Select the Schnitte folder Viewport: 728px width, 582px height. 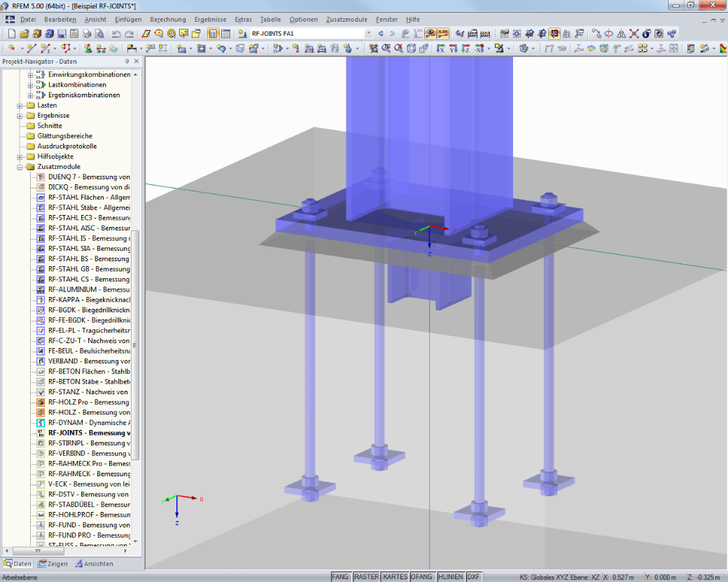point(50,125)
